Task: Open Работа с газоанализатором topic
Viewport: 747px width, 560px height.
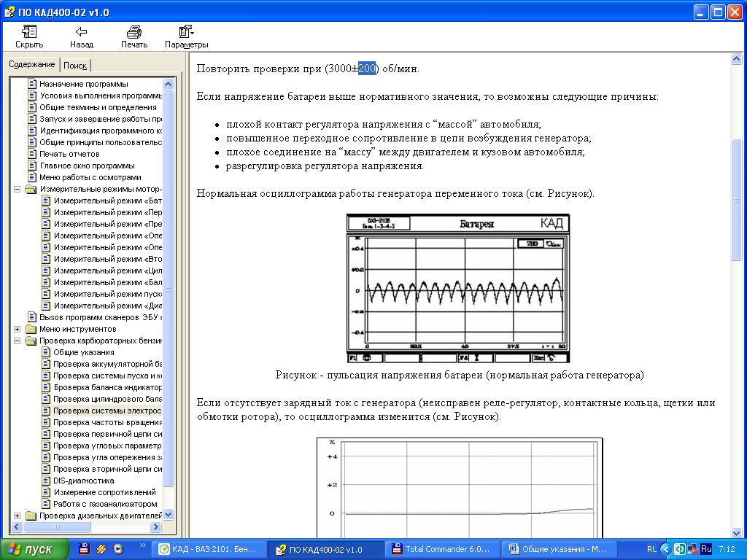Action: 105,504
